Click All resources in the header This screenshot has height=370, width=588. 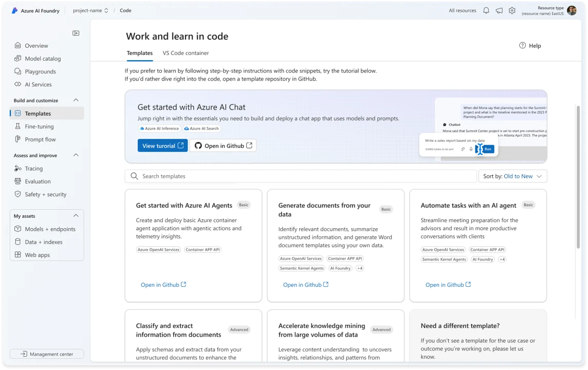pos(463,10)
